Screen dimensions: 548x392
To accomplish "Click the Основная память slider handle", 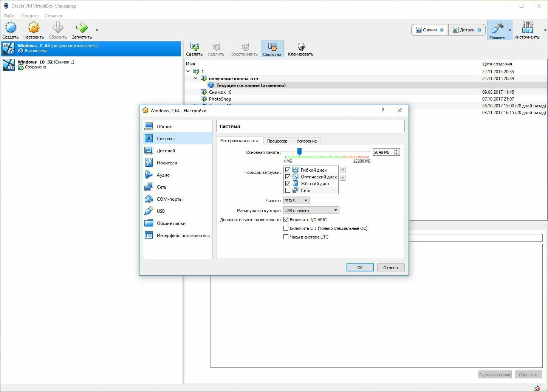I will pos(299,152).
